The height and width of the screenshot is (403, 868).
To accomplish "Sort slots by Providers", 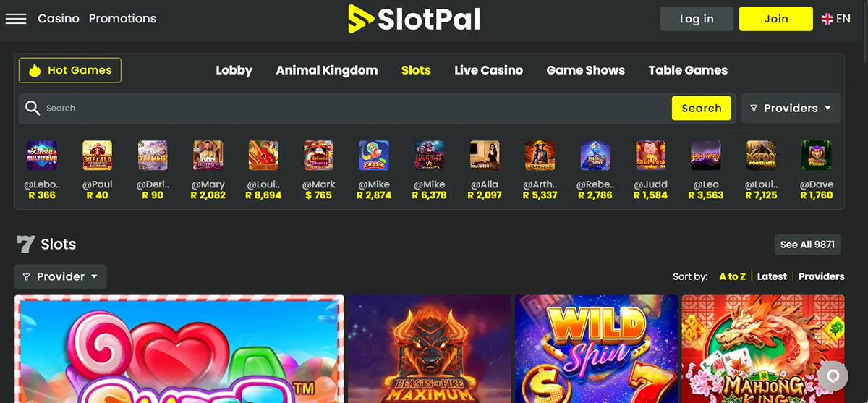I will point(821,276).
